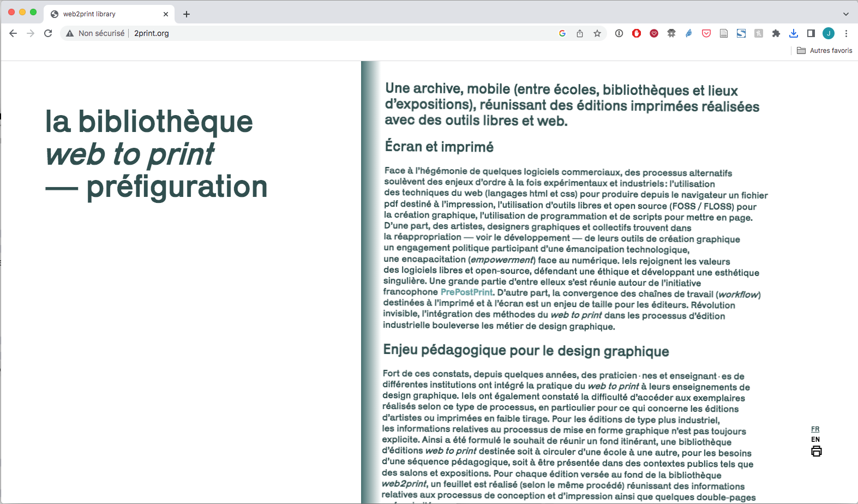This screenshot has height=504, width=858.
Task: Open the red stop-hand ad blocker extension
Action: coord(637,34)
